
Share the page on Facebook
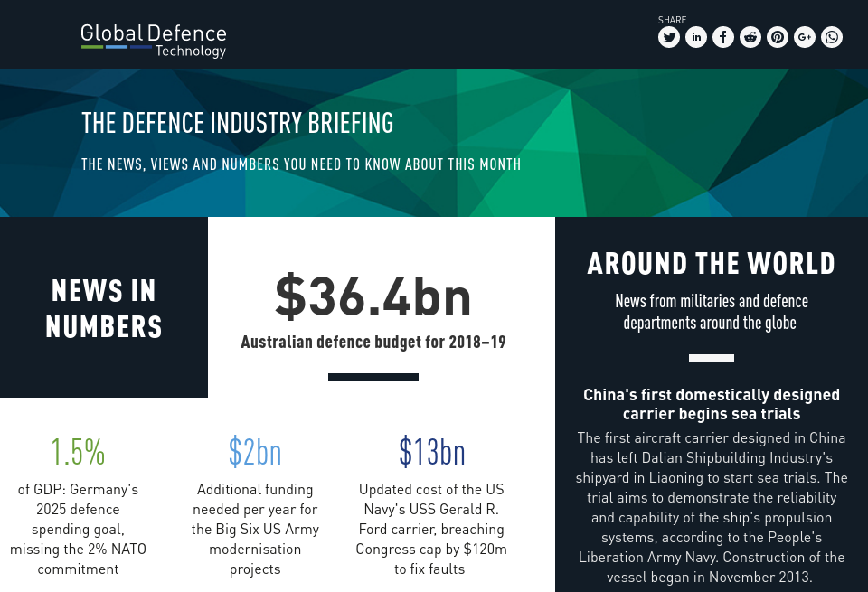723,37
